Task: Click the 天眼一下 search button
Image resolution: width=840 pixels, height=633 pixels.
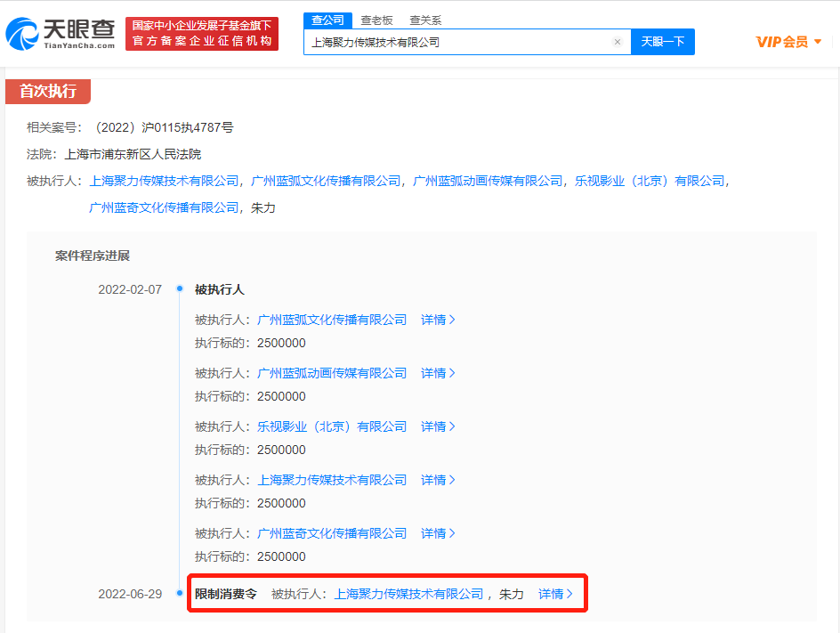Action: [x=663, y=42]
